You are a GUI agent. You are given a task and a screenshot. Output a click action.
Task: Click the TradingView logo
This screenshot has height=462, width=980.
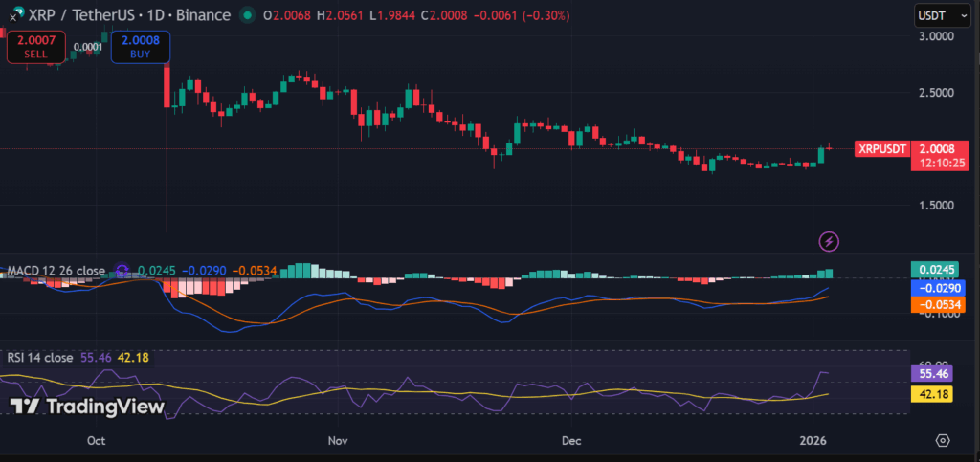click(x=88, y=407)
